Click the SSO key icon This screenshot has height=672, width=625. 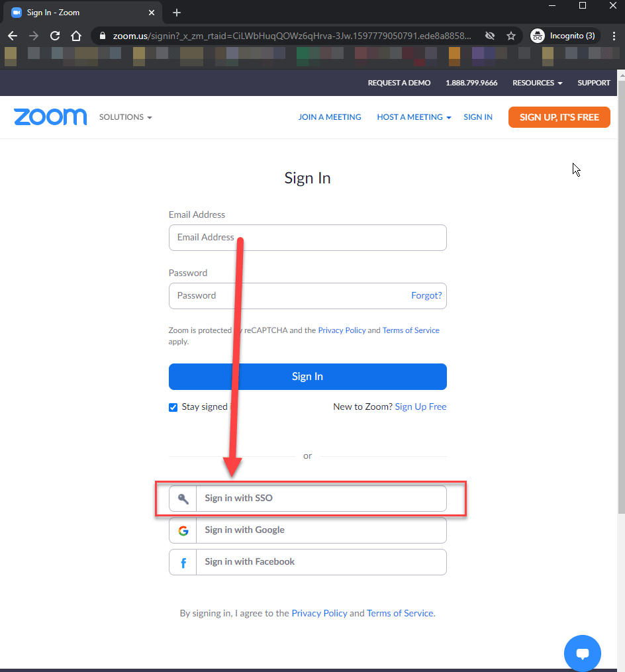click(x=183, y=499)
